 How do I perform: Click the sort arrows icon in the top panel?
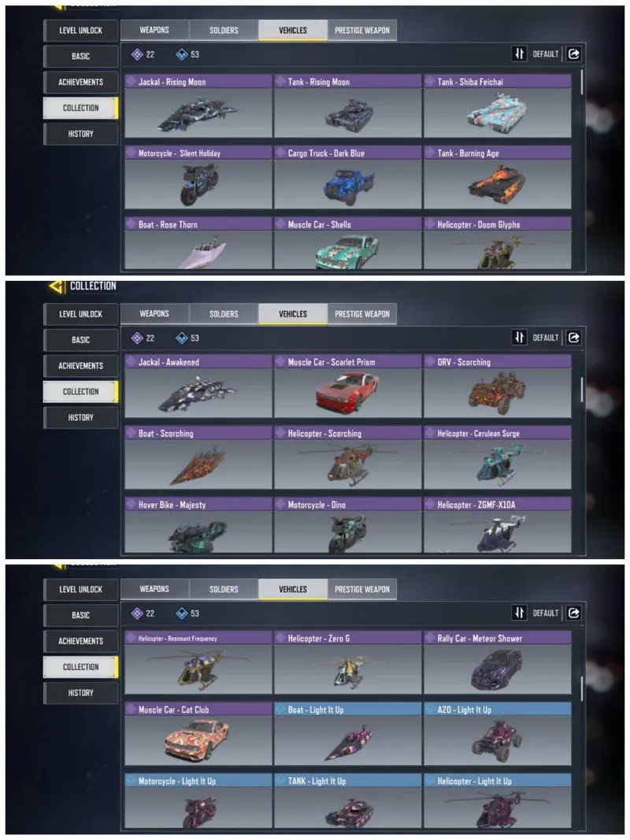tap(519, 54)
